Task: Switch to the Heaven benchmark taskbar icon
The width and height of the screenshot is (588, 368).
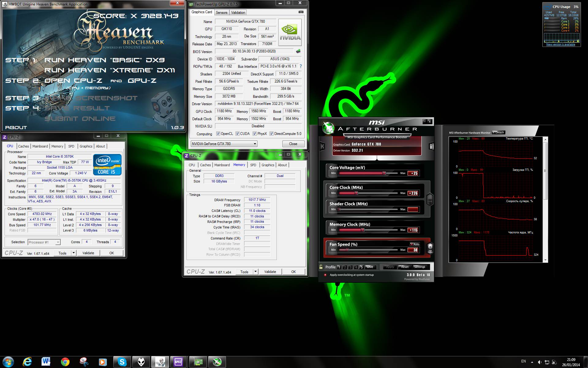Action: click(160, 362)
